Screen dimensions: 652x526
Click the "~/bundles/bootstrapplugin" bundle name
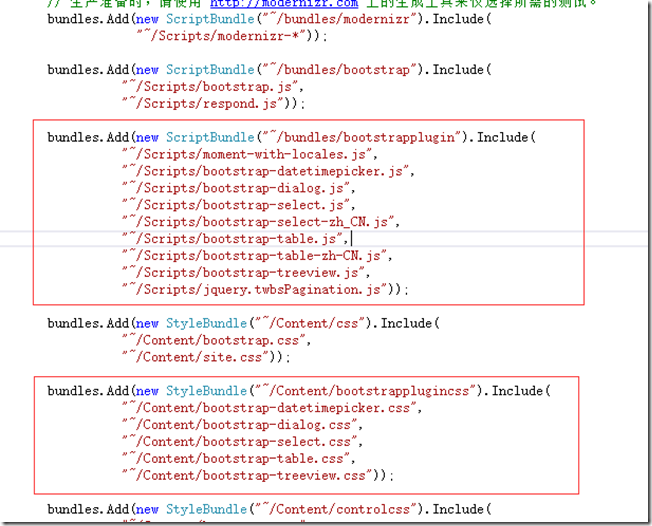(x=360, y=138)
